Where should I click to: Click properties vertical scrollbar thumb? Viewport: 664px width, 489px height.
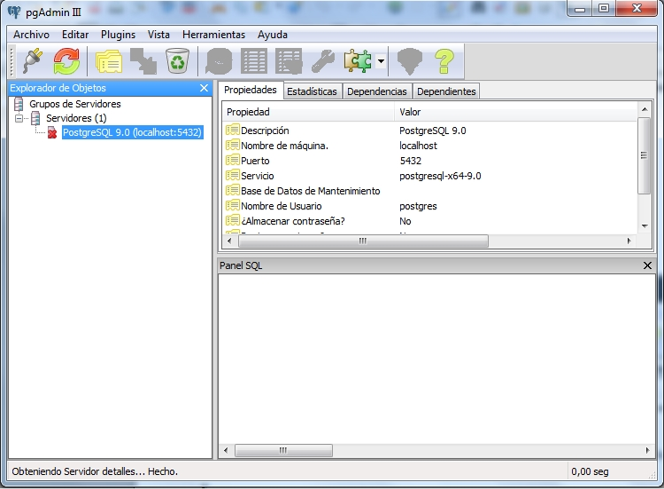click(x=644, y=155)
